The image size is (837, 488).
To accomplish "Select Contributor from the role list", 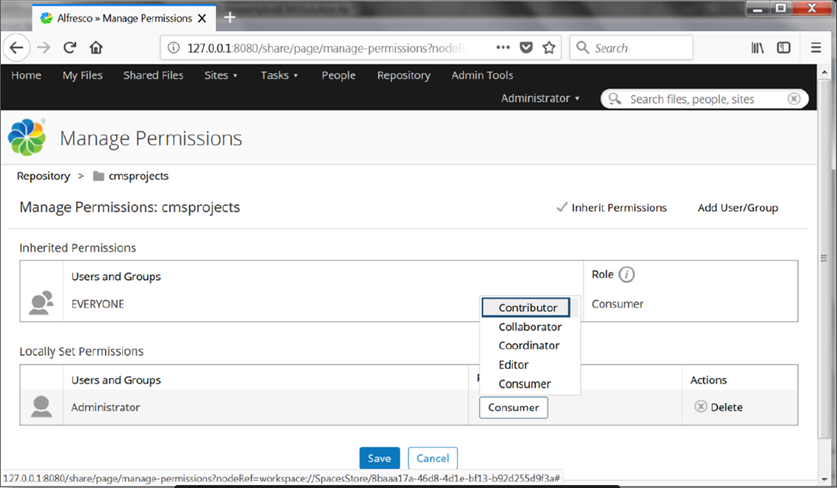I will pos(527,307).
